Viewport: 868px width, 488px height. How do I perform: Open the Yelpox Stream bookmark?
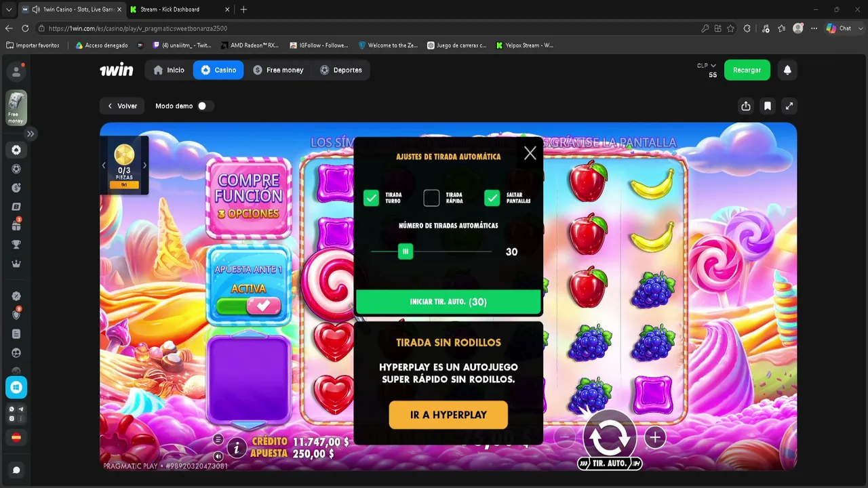(525, 45)
